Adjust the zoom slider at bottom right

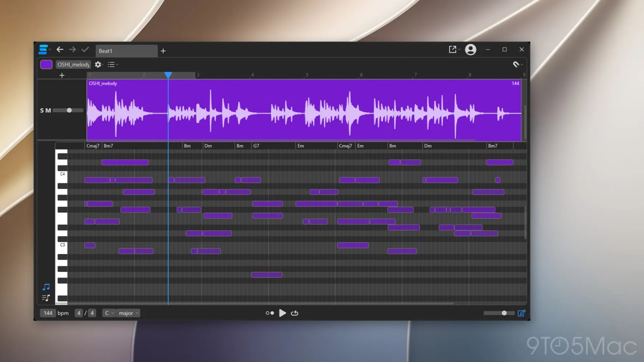[504, 313]
